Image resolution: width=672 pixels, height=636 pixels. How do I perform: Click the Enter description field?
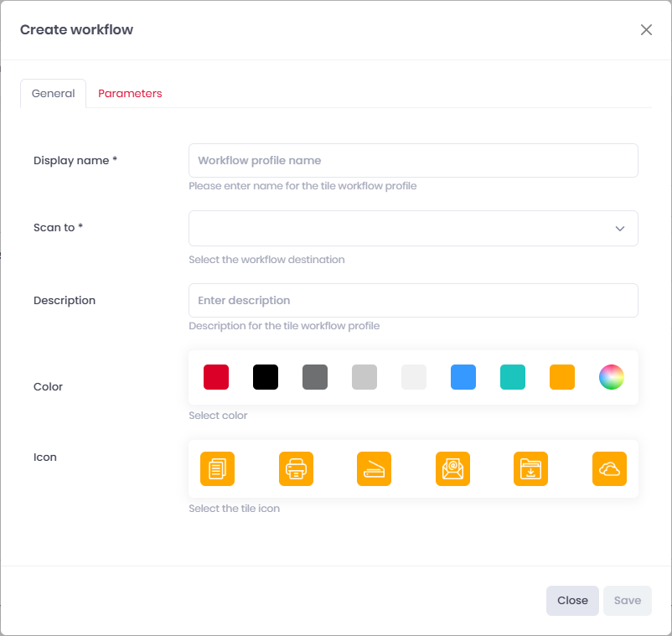pyautogui.click(x=413, y=300)
